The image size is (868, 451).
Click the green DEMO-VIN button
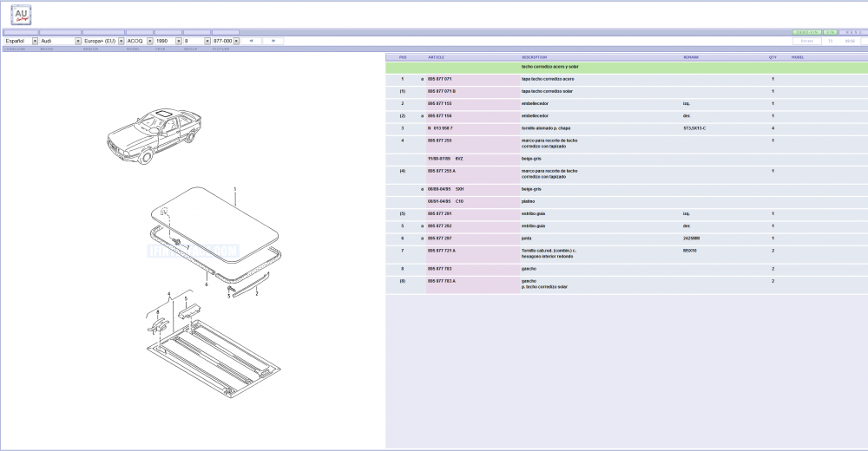806,32
